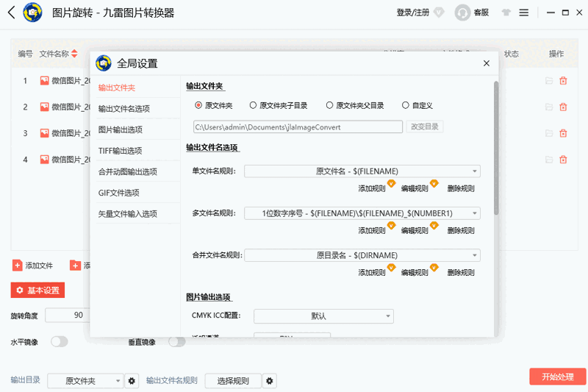Select 原文件夹父目录 radio option

click(329, 105)
